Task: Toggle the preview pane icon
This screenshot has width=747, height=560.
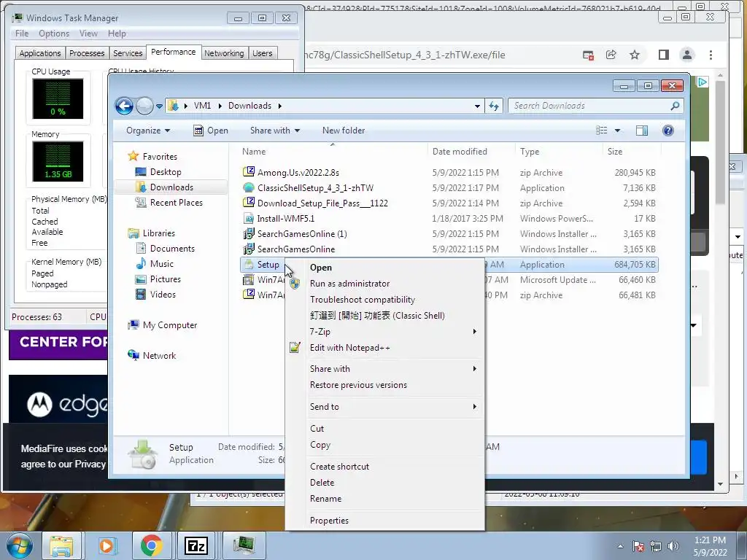Action: (642, 131)
